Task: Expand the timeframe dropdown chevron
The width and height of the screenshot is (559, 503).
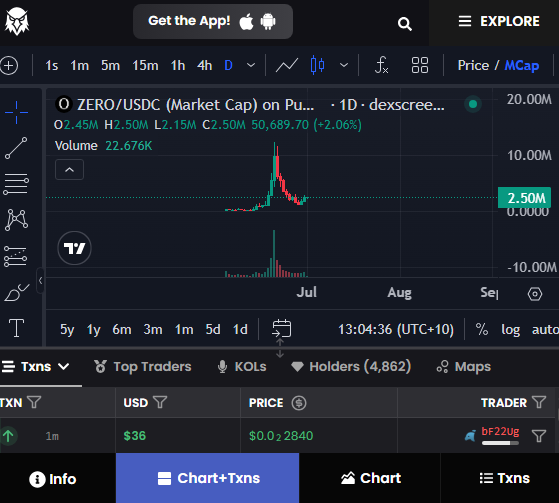Action: (251, 65)
